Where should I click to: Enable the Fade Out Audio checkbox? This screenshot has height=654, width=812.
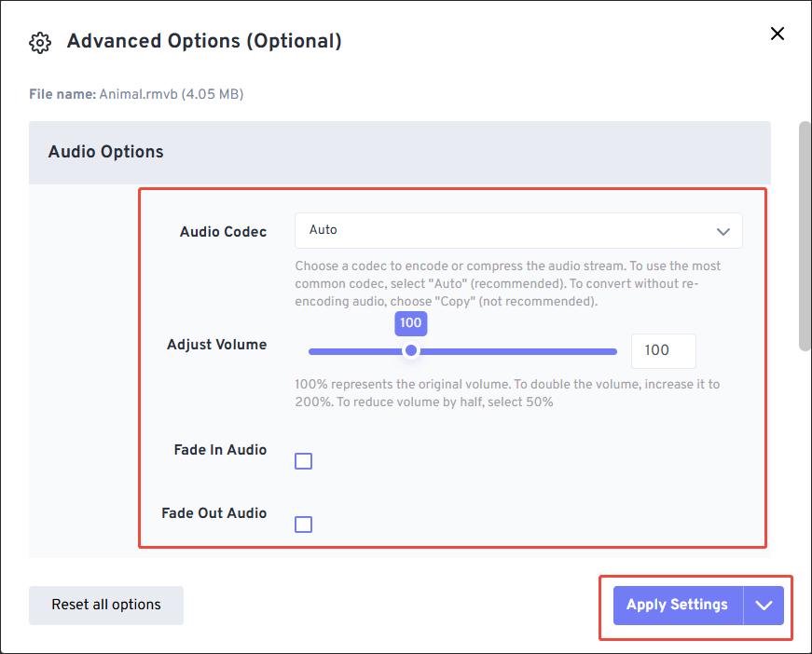coord(303,524)
